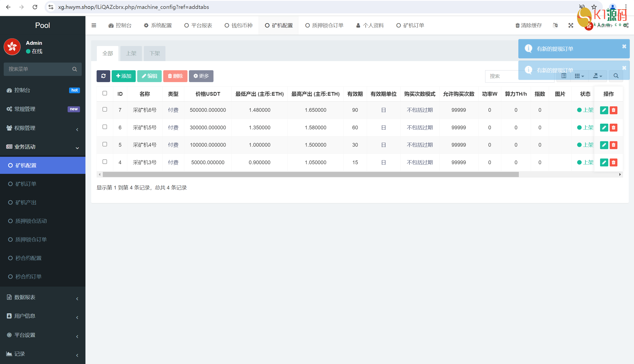This screenshot has width=634, height=364.
Task: Select the checkbox for 采矿机4号 row
Action: tap(105, 144)
